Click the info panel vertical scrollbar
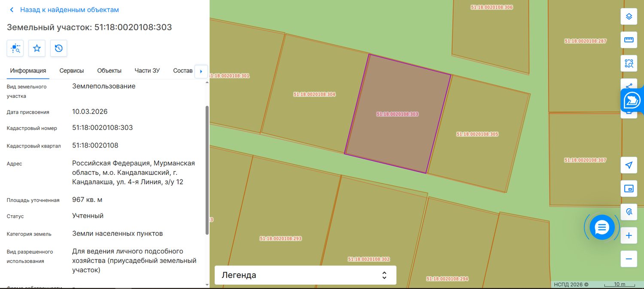 pos(207,170)
